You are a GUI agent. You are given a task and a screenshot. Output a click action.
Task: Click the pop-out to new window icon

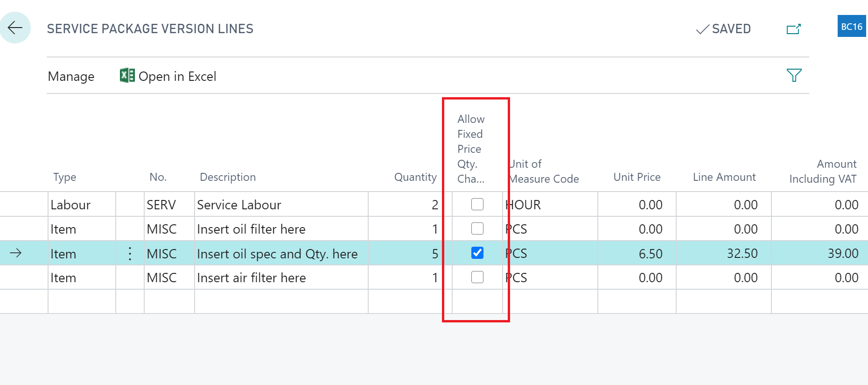(793, 29)
